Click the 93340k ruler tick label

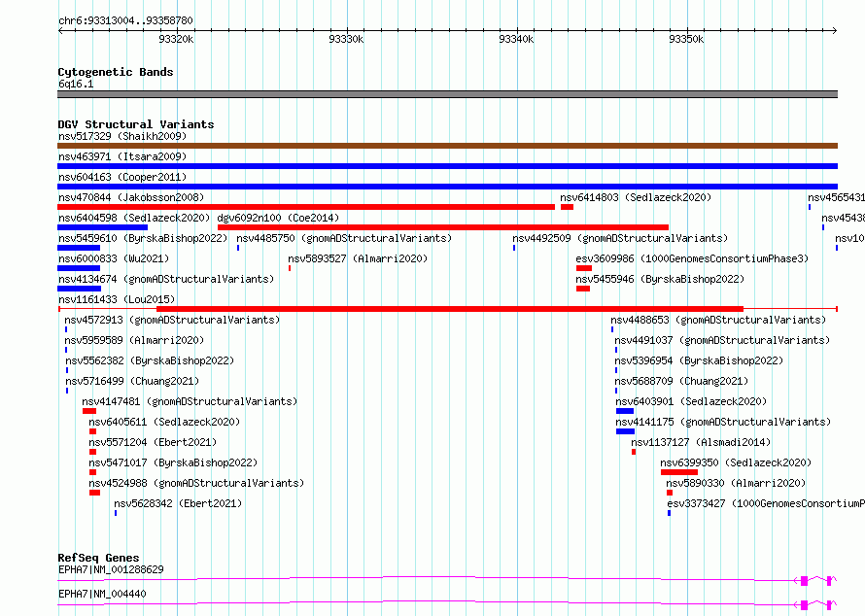click(x=516, y=39)
